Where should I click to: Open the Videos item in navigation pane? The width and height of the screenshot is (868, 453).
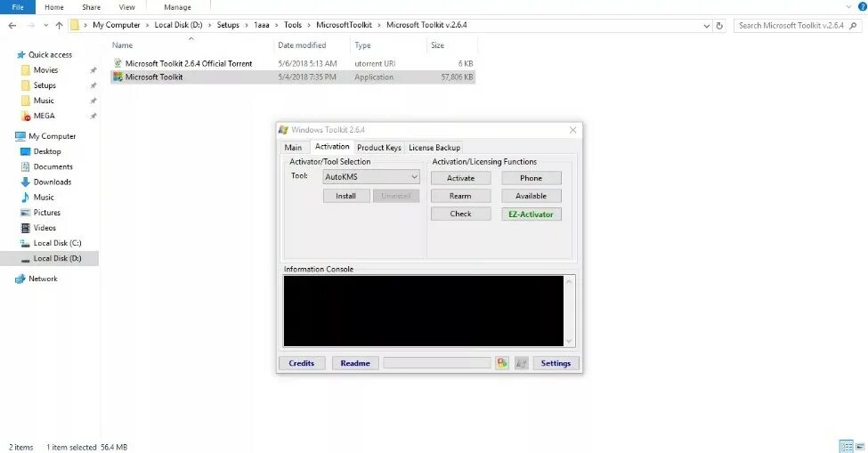[45, 228]
